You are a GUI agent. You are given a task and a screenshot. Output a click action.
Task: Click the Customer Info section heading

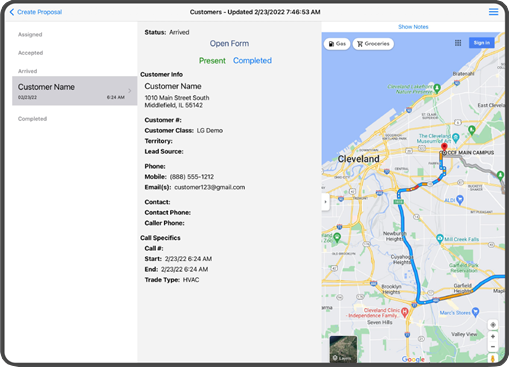click(161, 74)
